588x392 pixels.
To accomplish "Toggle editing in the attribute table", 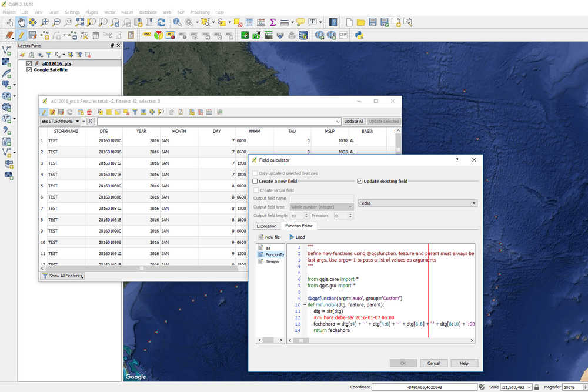I will pyautogui.click(x=44, y=112).
